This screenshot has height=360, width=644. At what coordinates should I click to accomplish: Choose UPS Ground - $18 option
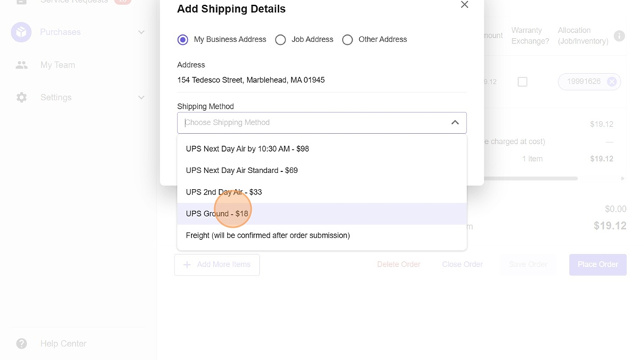[218, 214]
